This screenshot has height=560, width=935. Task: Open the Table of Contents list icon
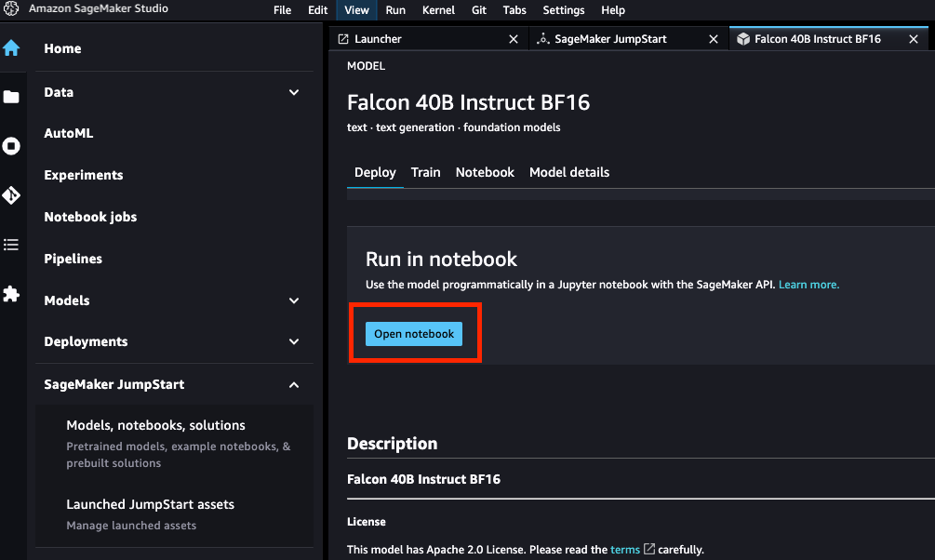click(11, 245)
